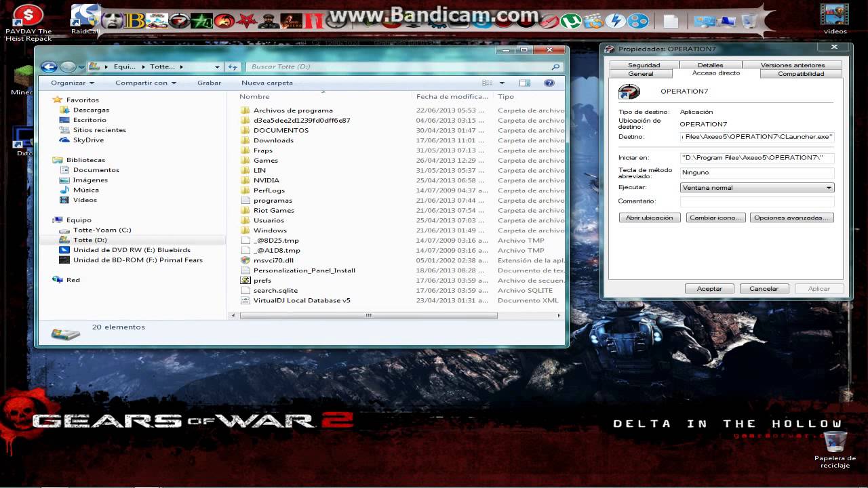Select the prefs script file icon
This screenshot has height=488, width=868.
click(245, 281)
